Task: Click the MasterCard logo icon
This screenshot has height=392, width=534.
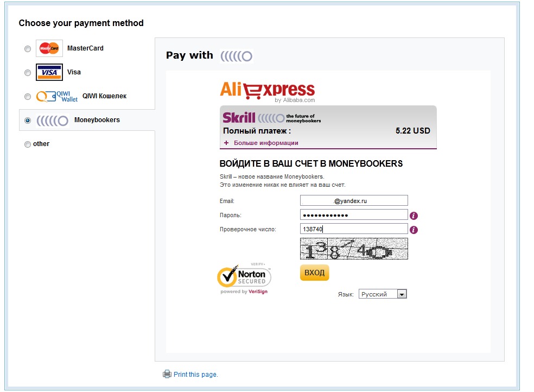Action: 49,48
